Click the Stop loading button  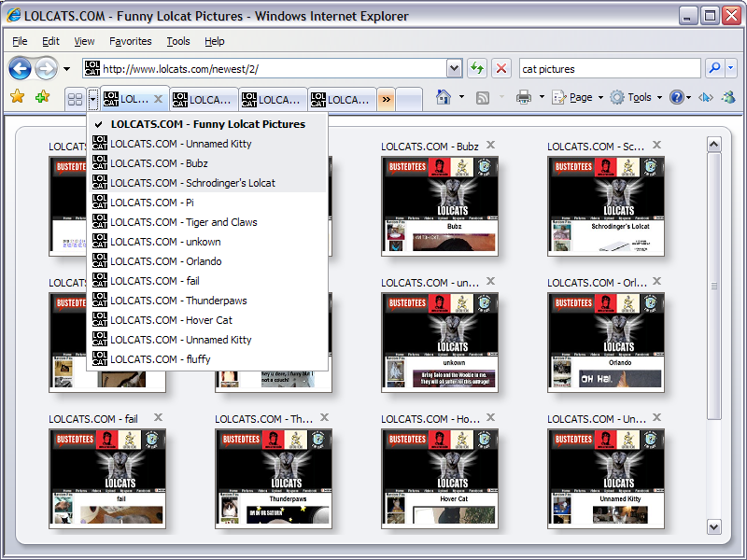[501, 68]
